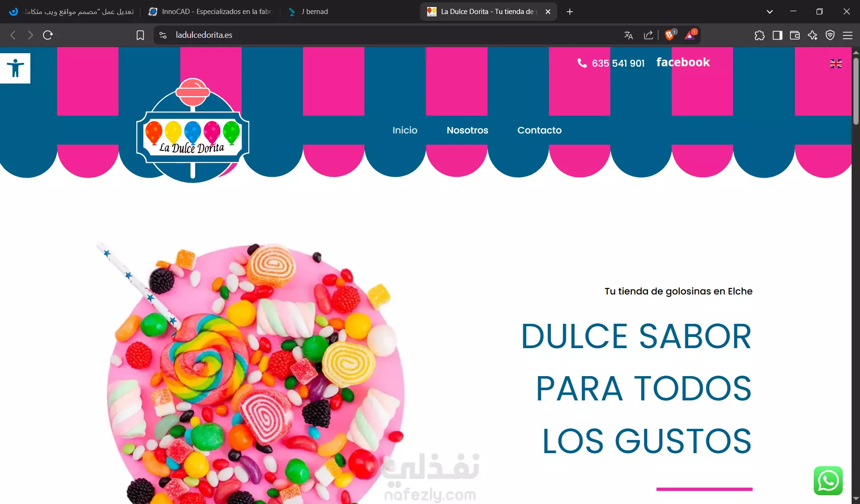Switch to the InnoCAD tab

(211, 12)
